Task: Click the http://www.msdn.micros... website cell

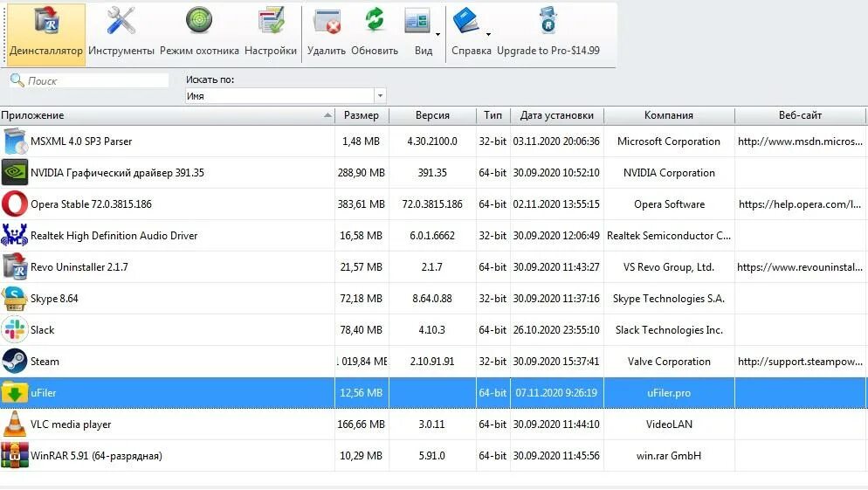Action: click(800, 141)
